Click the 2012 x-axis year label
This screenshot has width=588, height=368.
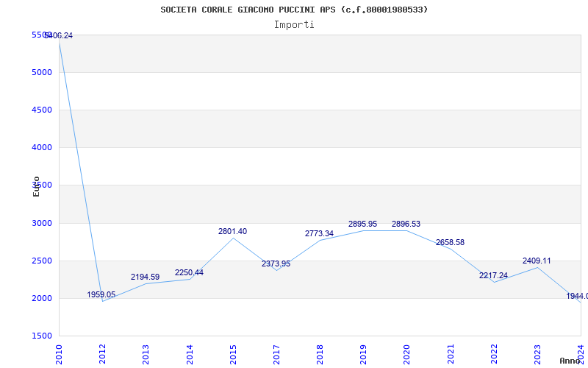[102, 354]
